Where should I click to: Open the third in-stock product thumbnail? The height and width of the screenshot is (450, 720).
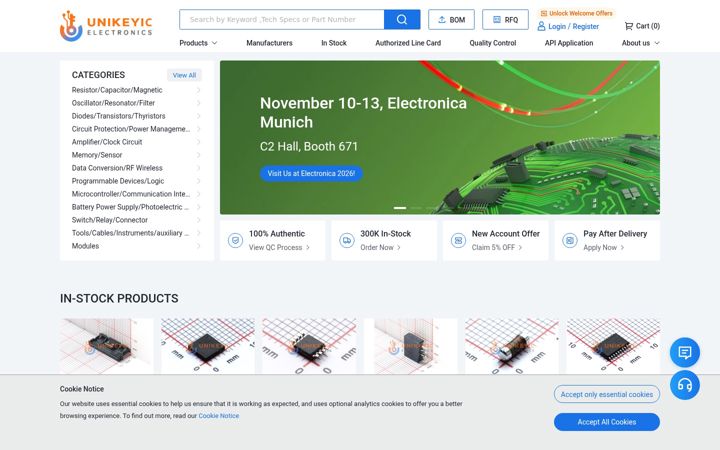(309, 346)
